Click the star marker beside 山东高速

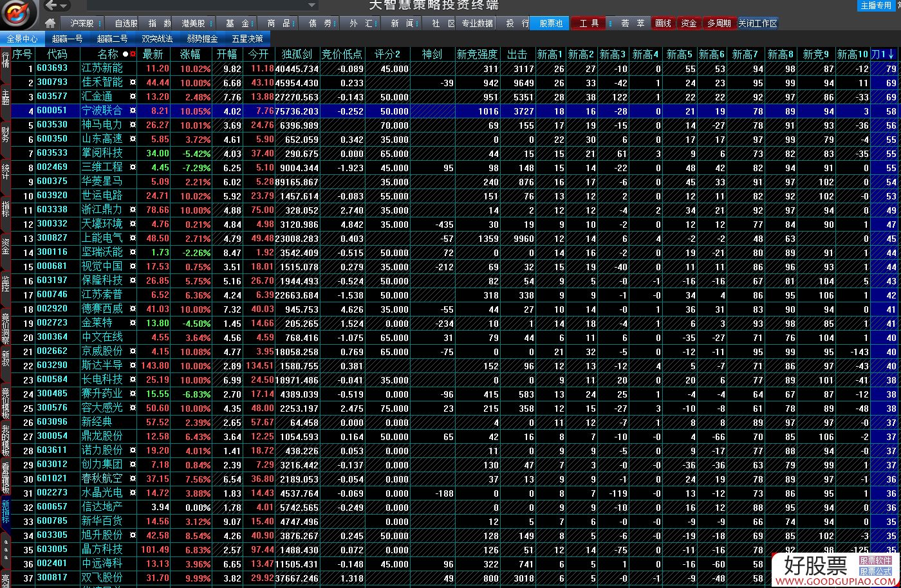tap(133, 139)
